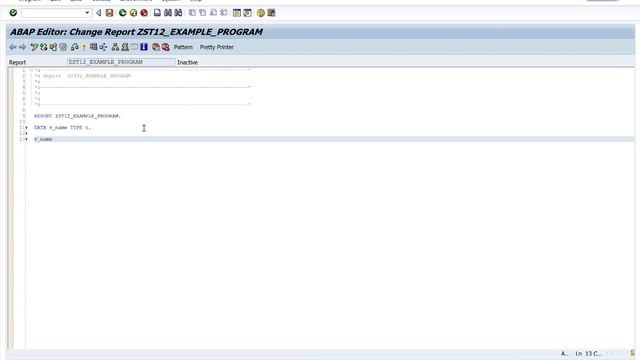
Task: Toggle Fullscreen editor icon
Action: tap(134, 47)
